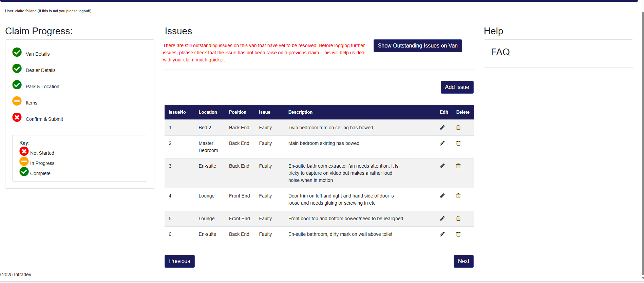Edit issue 1 using pencil icon
Viewport: 644px width, 283px height.
(442, 128)
